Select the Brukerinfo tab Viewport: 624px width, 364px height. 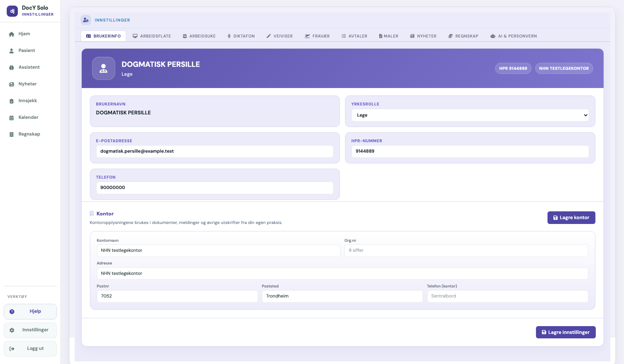103,36
